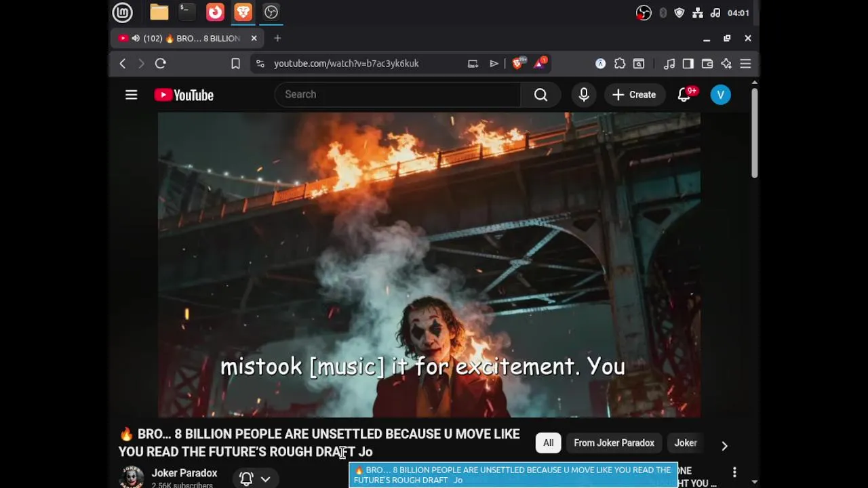The height and width of the screenshot is (488, 868).
Task: Open the extensions puzzle menu
Action: 620,64
